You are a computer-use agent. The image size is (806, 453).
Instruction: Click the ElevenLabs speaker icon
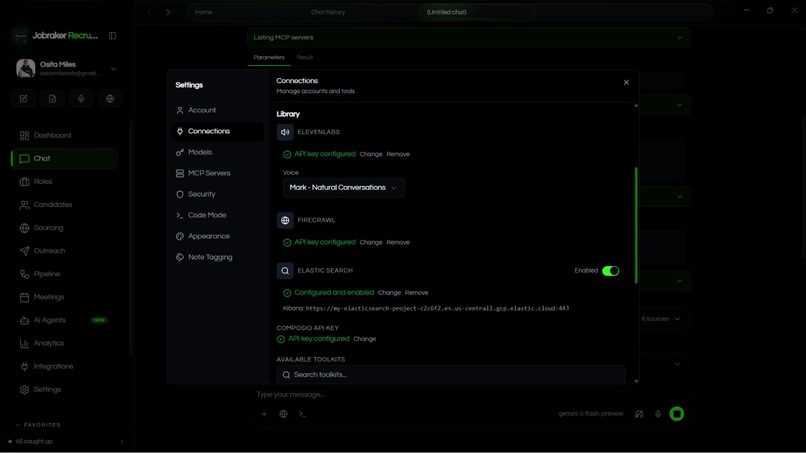click(x=285, y=132)
